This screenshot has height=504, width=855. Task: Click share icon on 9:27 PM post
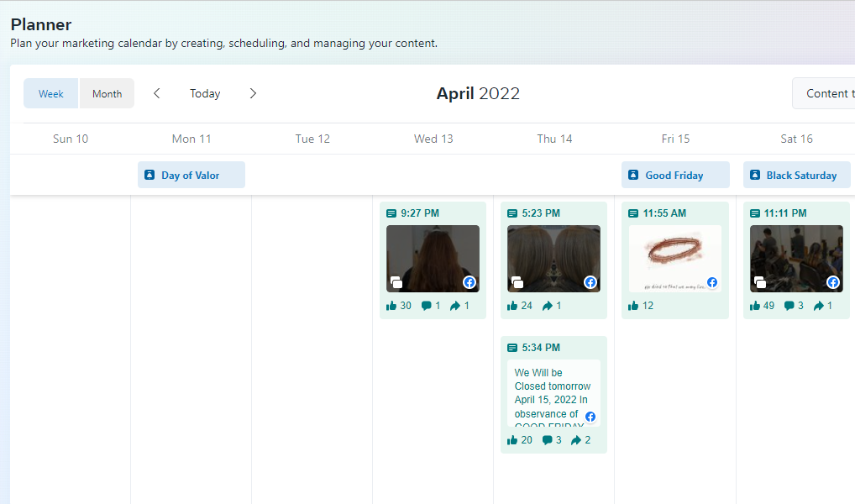pos(454,306)
